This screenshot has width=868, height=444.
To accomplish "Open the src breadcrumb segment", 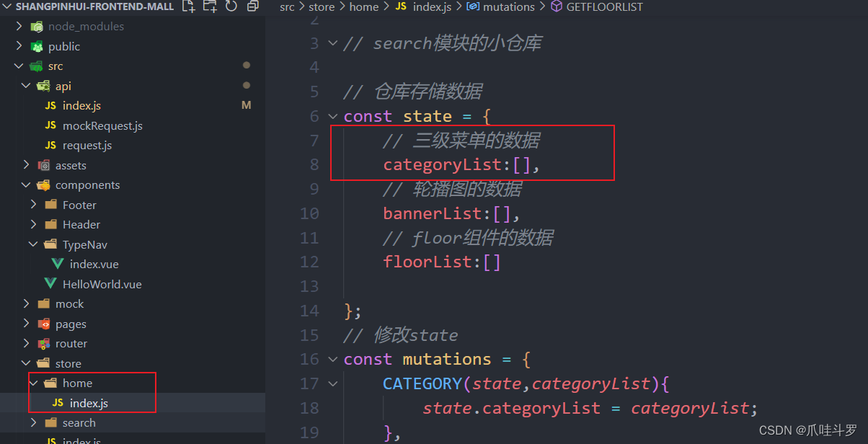I will tap(287, 6).
